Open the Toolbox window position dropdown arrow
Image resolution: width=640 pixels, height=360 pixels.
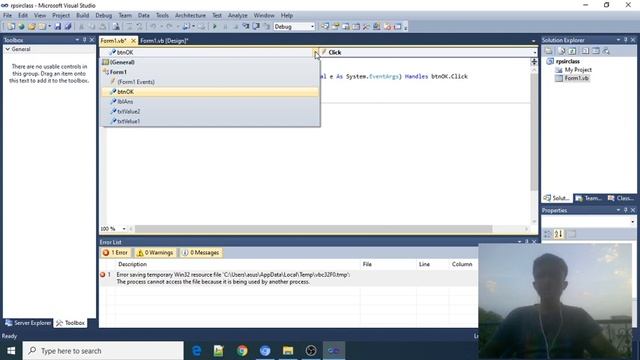pyautogui.click(x=77, y=40)
